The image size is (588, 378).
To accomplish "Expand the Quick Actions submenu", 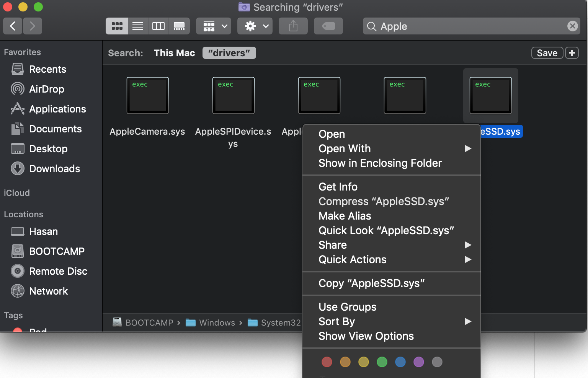I will pyautogui.click(x=391, y=259).
